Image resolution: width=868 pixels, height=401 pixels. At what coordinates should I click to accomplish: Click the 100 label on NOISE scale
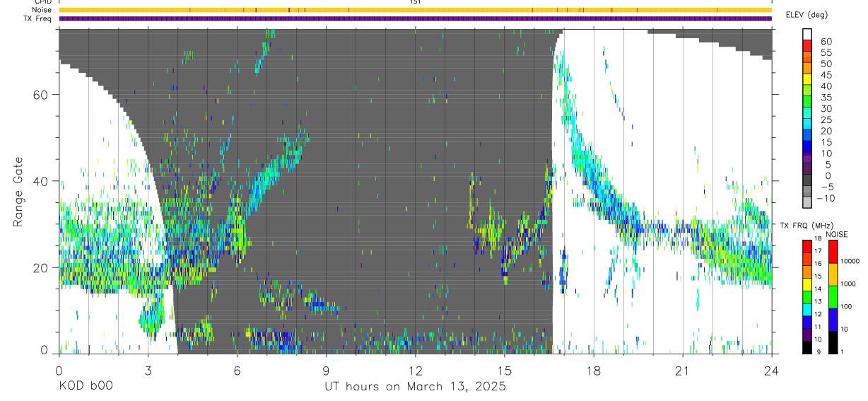pos(846,306)
